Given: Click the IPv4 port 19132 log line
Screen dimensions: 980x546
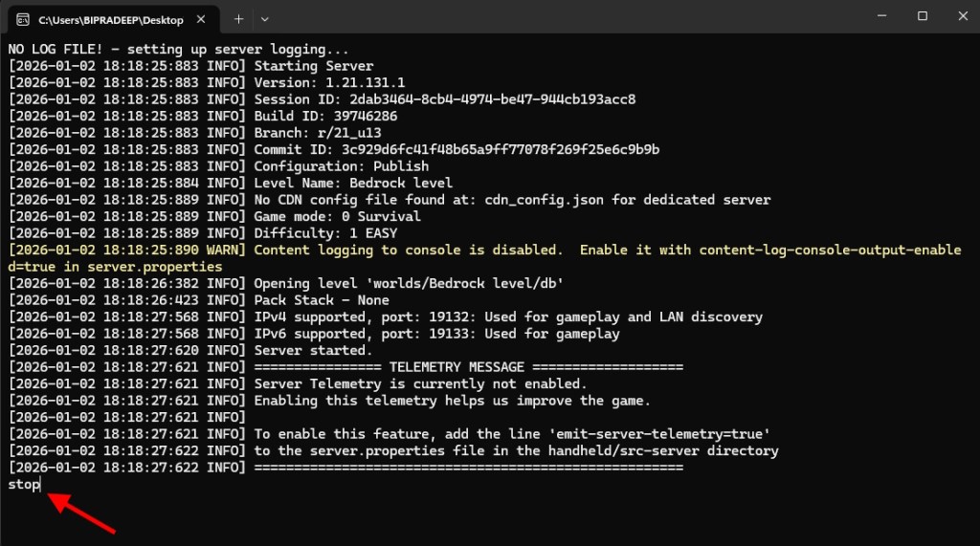Looking at the screenshot, I should [x=507, y=317].
